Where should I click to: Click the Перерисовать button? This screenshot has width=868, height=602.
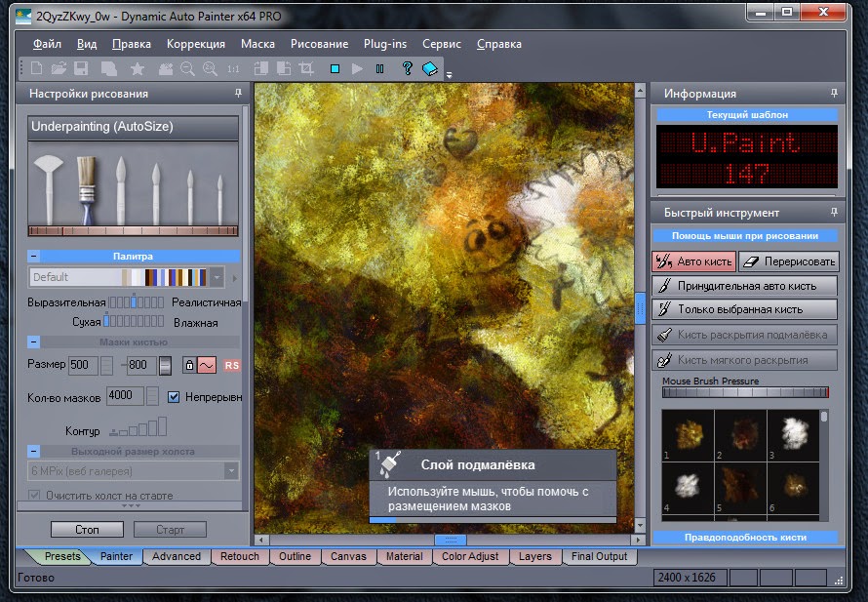pos(789,261)
